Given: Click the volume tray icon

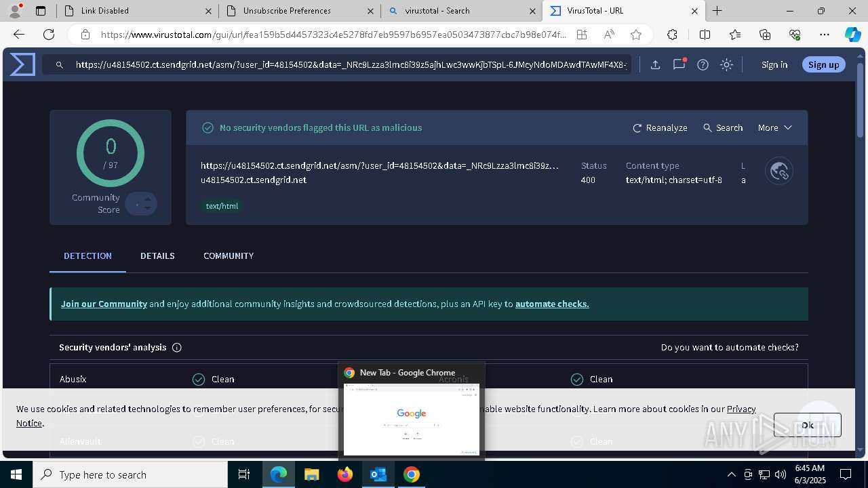Looking at the screenshot, I should point(781,474).
